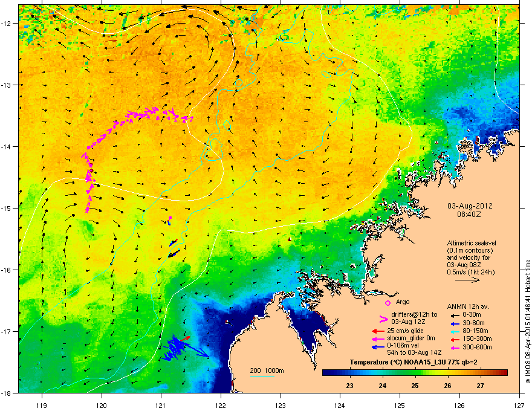Image resolution: width=532 pixels, height=411 pixels.
Task: Click the magenta drifters chevron symbol in legend
Action: click(x=383, y=319)
